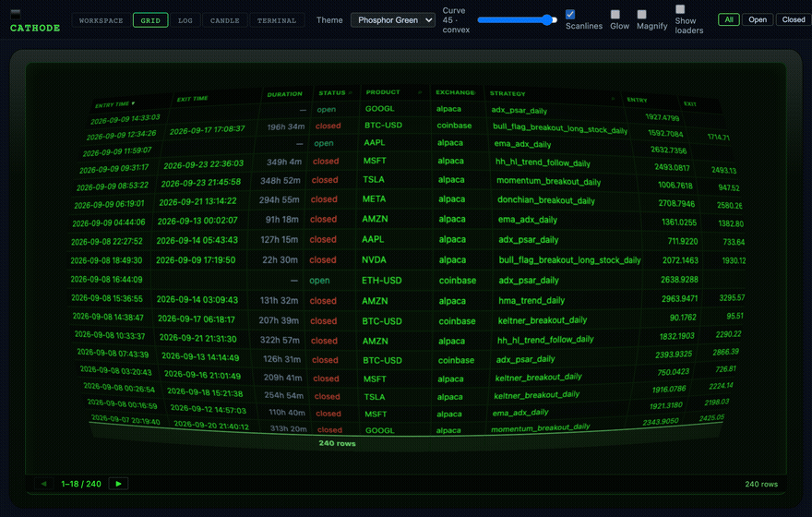Open the filter icon on Product column
812x517 pixels.
pos(420,92)
